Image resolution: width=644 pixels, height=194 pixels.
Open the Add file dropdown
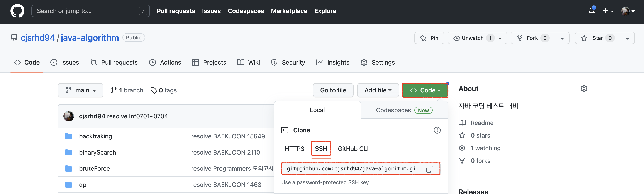click(x=378, y=90)
